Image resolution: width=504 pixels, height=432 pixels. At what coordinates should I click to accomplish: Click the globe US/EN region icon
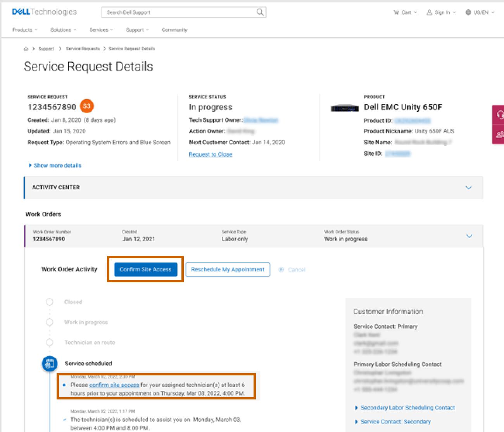click(468, 12)
